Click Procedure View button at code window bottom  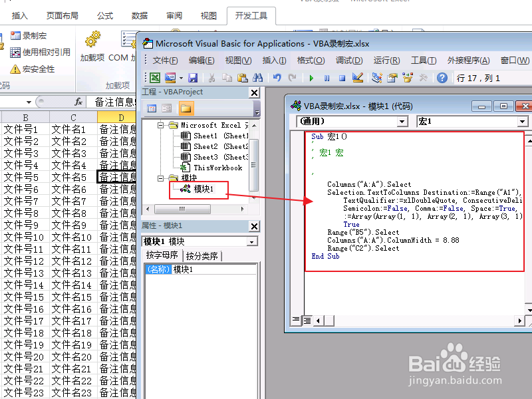point(296,320)
